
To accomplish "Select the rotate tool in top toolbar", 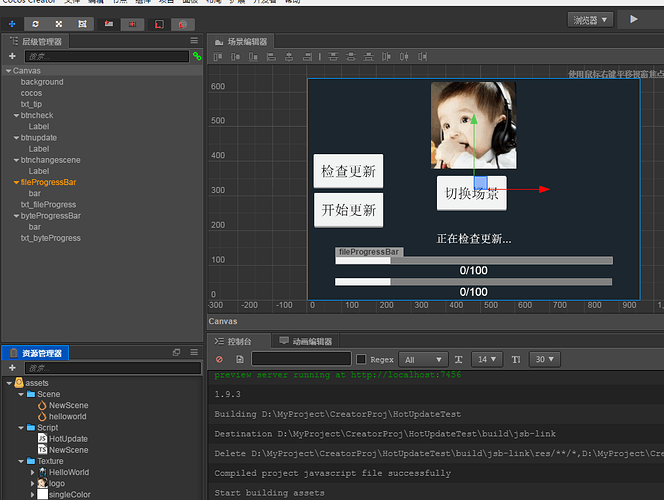I will coord(36,22).
